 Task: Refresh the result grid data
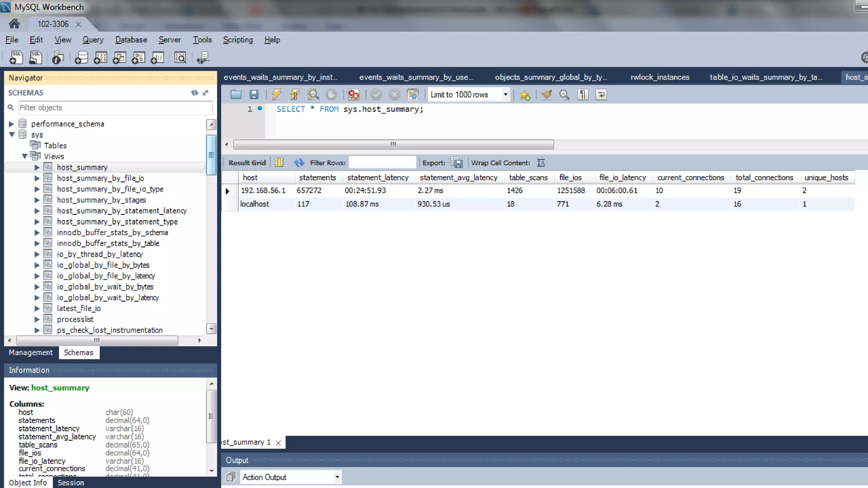(x=299, y=163)
